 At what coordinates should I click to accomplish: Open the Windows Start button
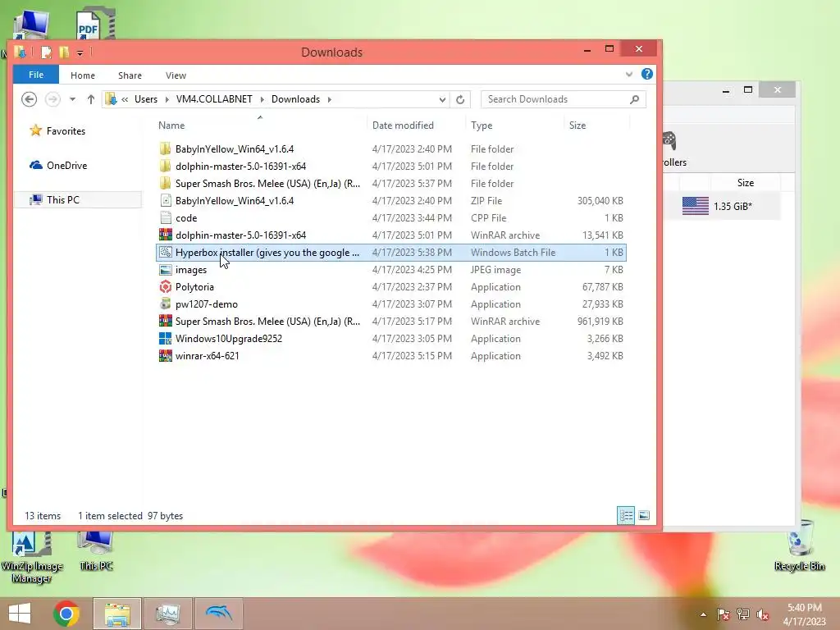pos(20,614)
